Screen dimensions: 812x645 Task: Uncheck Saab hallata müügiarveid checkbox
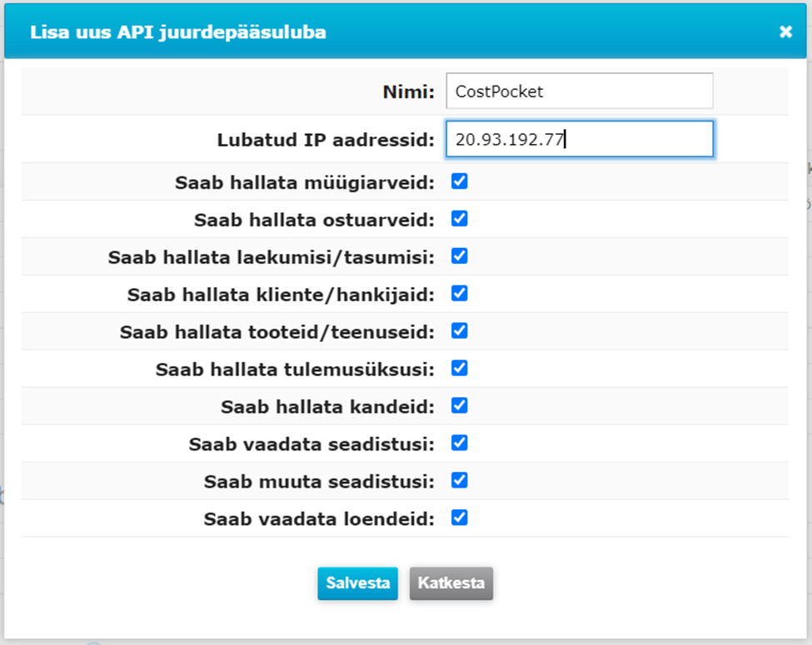(x=460, y=181)
